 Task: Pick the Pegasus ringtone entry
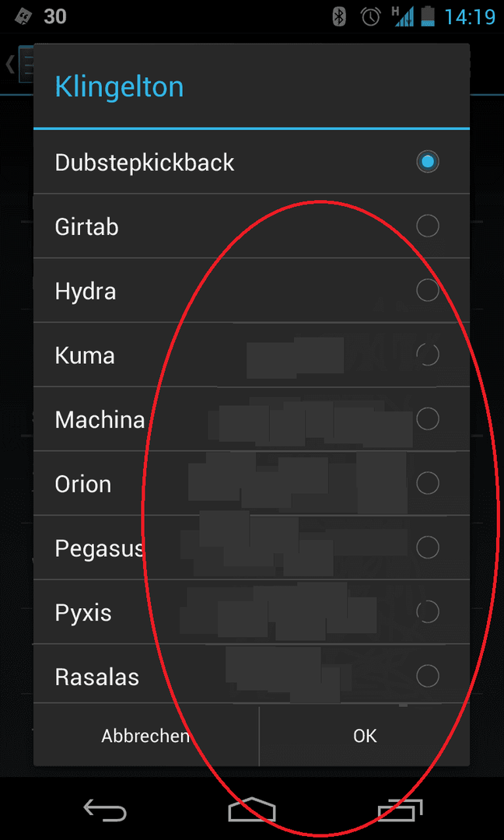tap(252, 548)
